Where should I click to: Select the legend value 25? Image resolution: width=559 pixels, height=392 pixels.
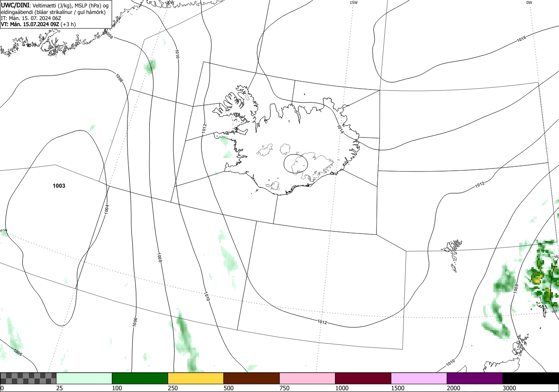[59, 388]
